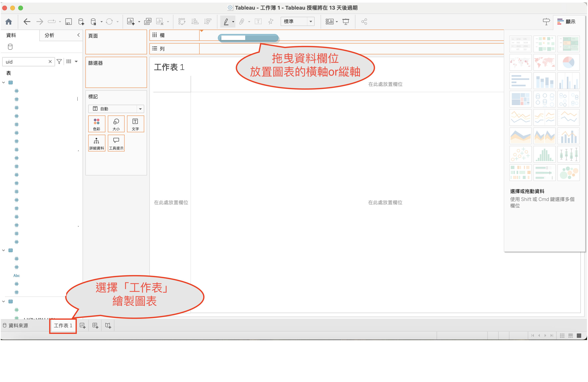Click the field filter funnel icon
The width and height of the screenshot is (588, 382).
coord(59,62)
